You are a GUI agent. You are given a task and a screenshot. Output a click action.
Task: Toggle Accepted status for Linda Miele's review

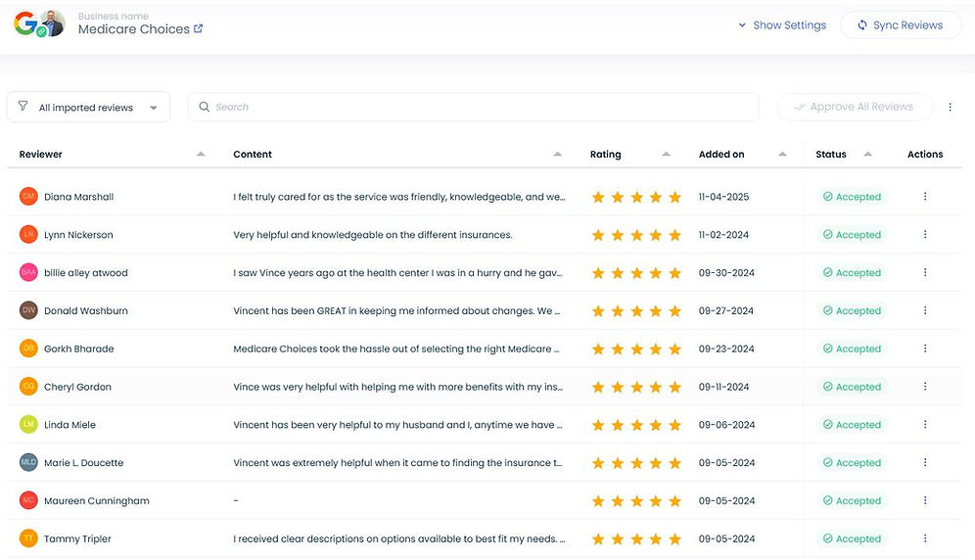[852, 425]
